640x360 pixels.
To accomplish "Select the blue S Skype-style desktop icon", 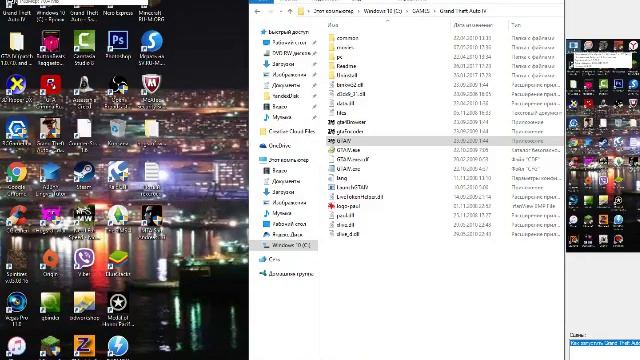I will (x=151, y=47).
